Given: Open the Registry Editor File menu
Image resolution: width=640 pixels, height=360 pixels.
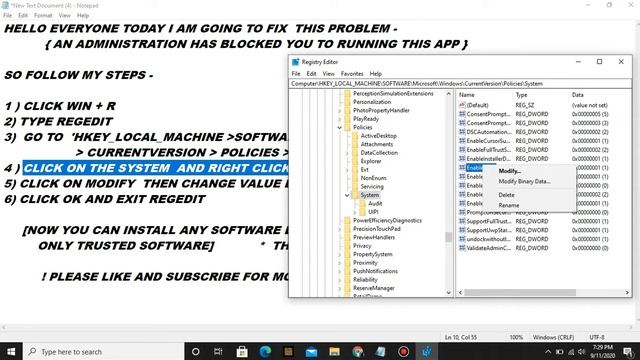Looking at the screenshot, I should coord(296,74).
